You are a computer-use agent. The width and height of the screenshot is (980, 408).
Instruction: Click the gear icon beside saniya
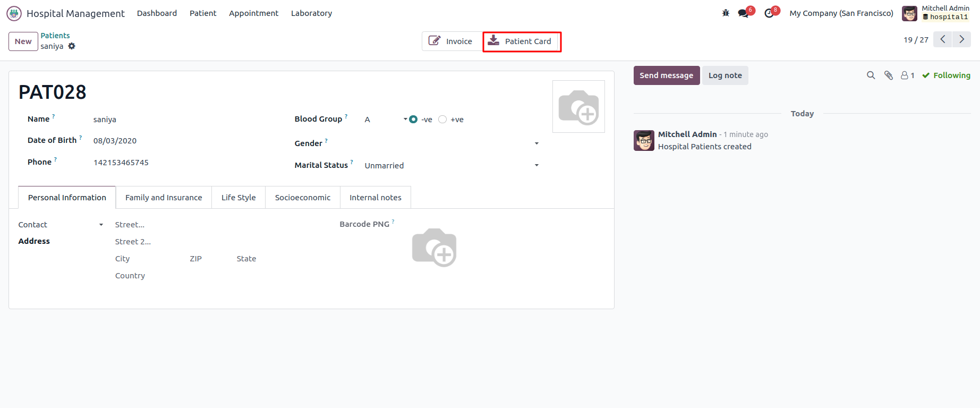click(x=72, y=46)
